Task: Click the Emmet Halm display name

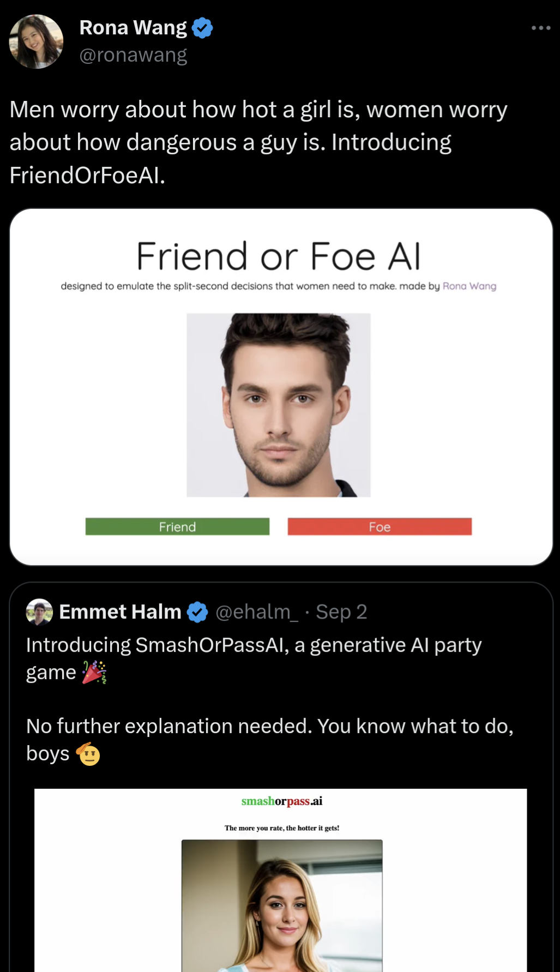Action: pyautogui.click(x=120, y=612)
